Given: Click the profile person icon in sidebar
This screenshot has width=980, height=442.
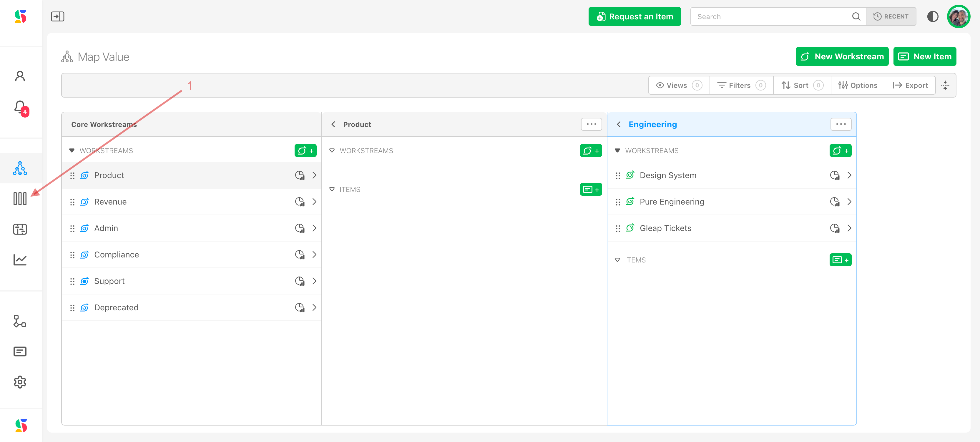Looking at the screenshot, I should (20, 76).
